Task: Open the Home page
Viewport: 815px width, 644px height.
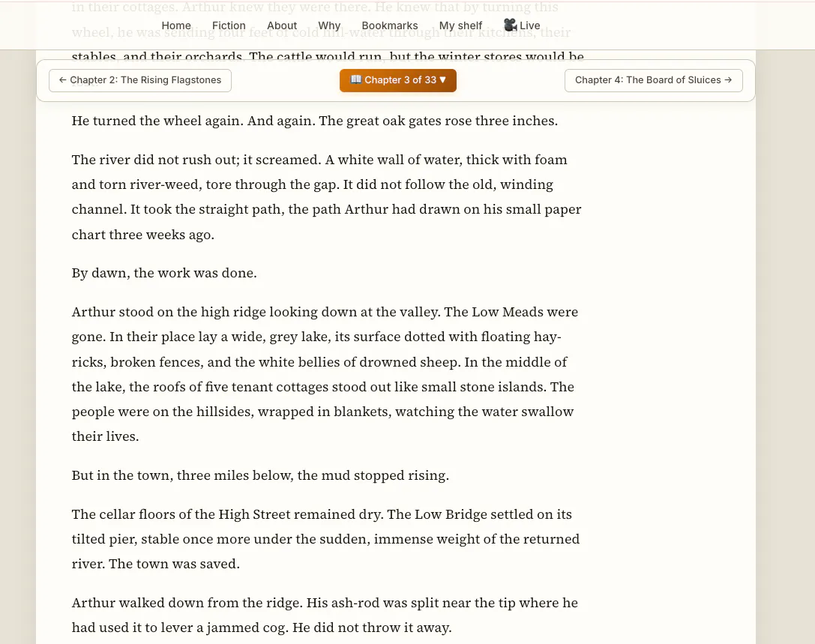Action: click(176, 25)
